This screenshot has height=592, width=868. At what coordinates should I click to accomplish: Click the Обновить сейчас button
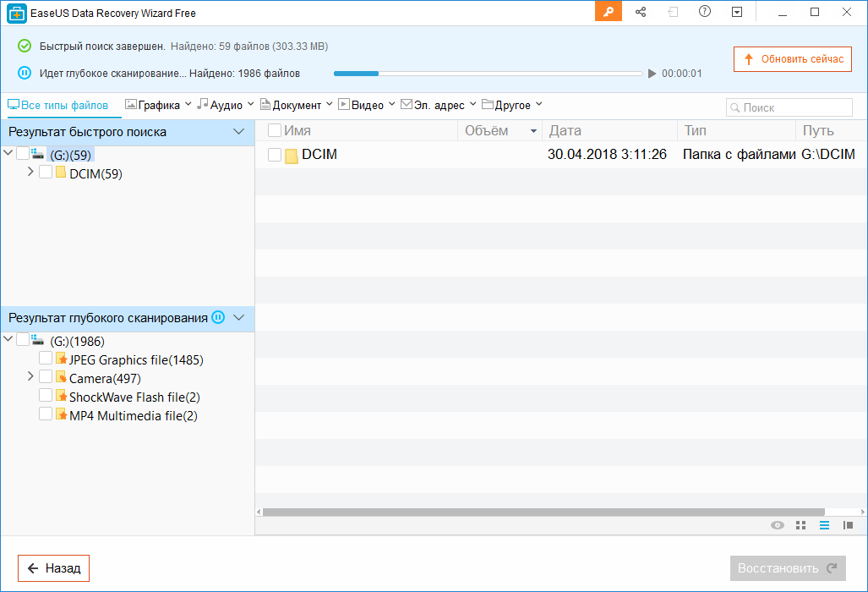(793, 59)
